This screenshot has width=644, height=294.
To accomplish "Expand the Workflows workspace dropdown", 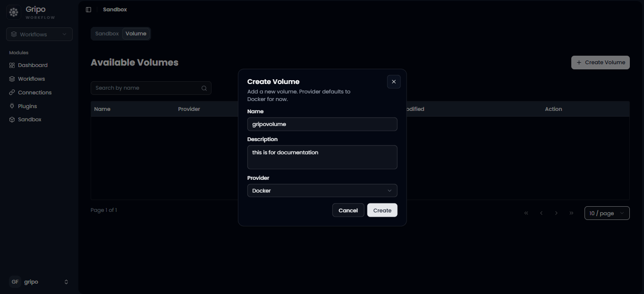I will (39, 34).
